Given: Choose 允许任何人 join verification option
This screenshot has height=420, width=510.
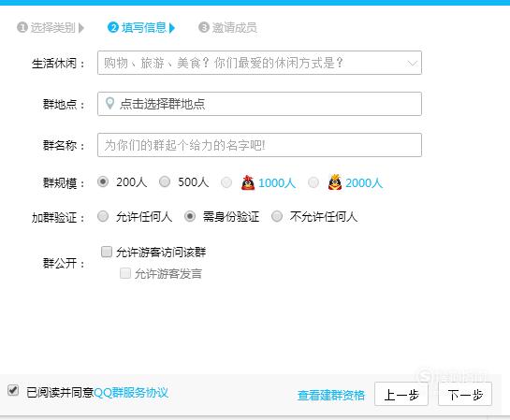Looking at the screenshot, I should click(103, 216).
